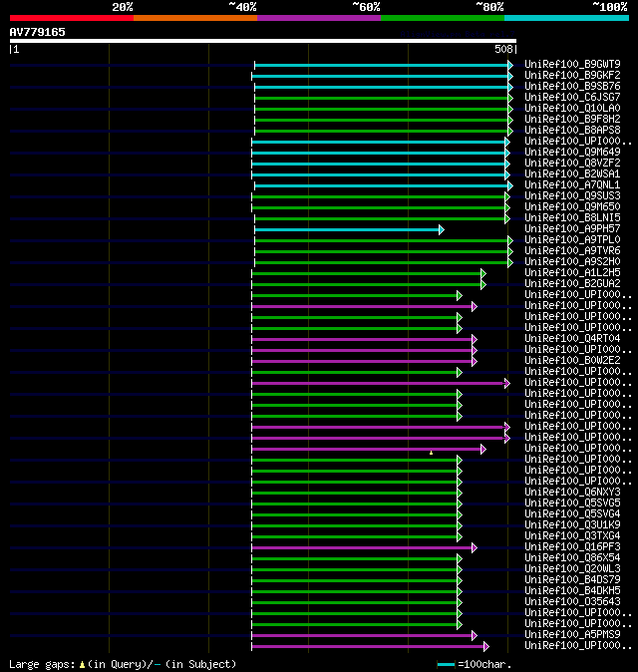Image resolution: width=638 pixels, height=672 pixels.
Task: Select the UniRef100_Q3U1K9 label
Action: click(x=572, y=525)
